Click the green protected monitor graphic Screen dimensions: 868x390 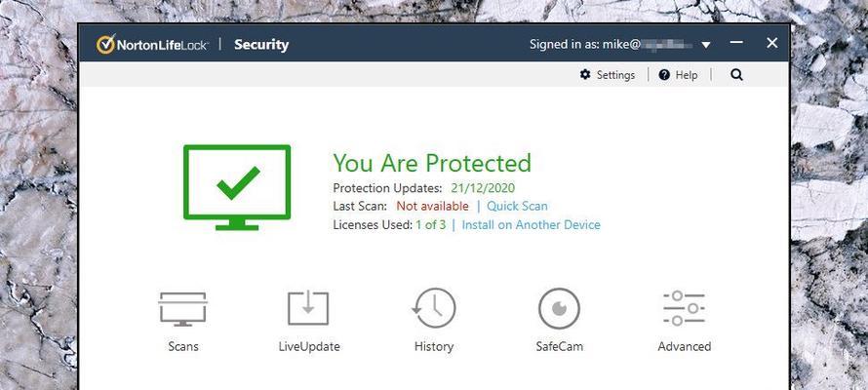coord(237,187)
